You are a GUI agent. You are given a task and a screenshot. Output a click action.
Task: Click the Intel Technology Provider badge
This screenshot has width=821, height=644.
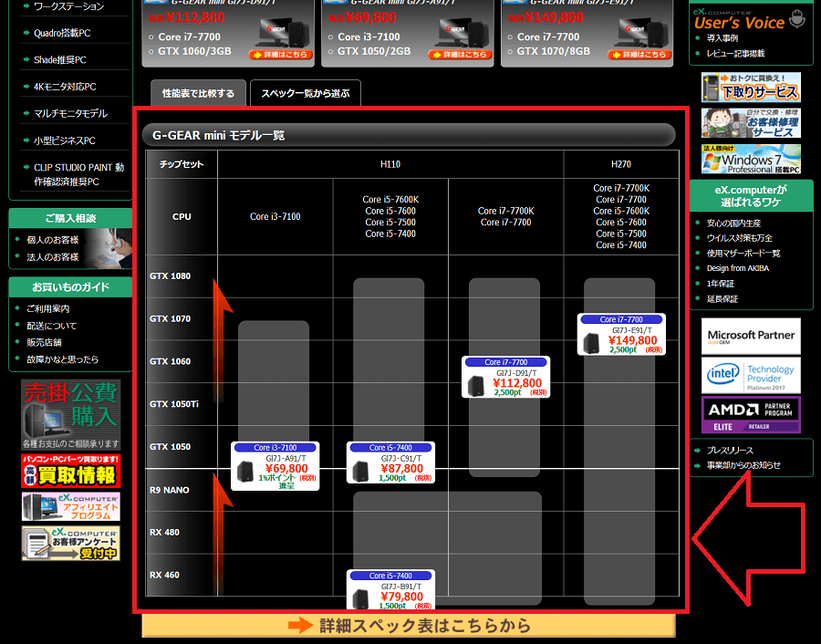point(751,376)
